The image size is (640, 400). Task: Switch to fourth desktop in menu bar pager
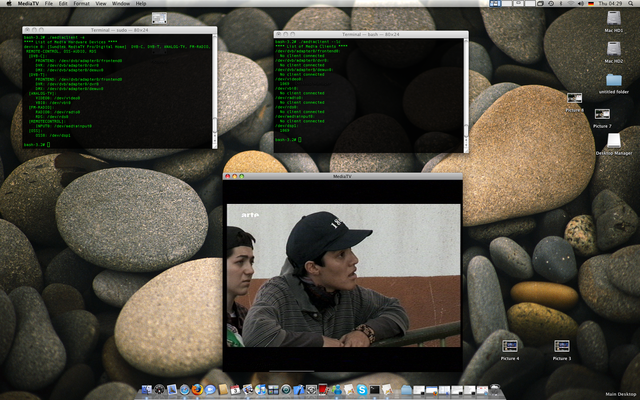(x=530, y=3)
